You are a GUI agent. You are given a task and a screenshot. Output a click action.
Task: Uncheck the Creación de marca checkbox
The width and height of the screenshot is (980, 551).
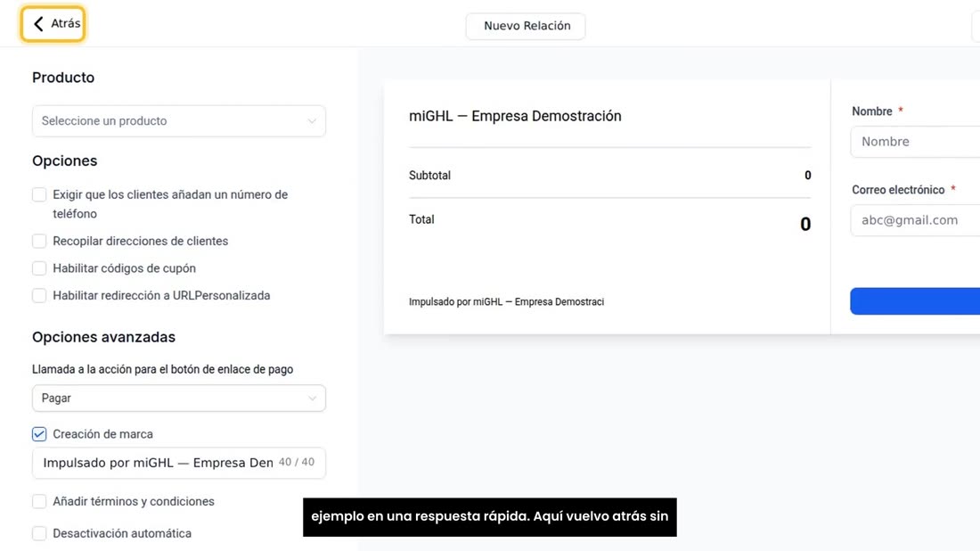[x=39, y=434]
